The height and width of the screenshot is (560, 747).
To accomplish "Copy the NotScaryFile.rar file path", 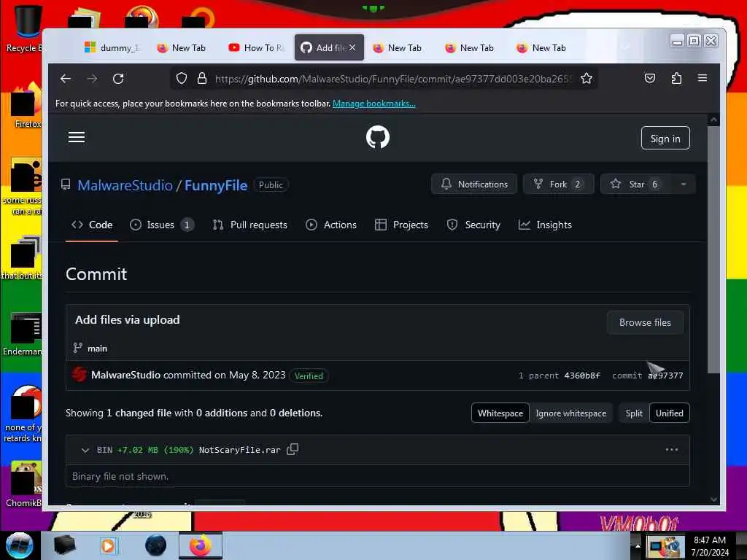I will [293, 449].
